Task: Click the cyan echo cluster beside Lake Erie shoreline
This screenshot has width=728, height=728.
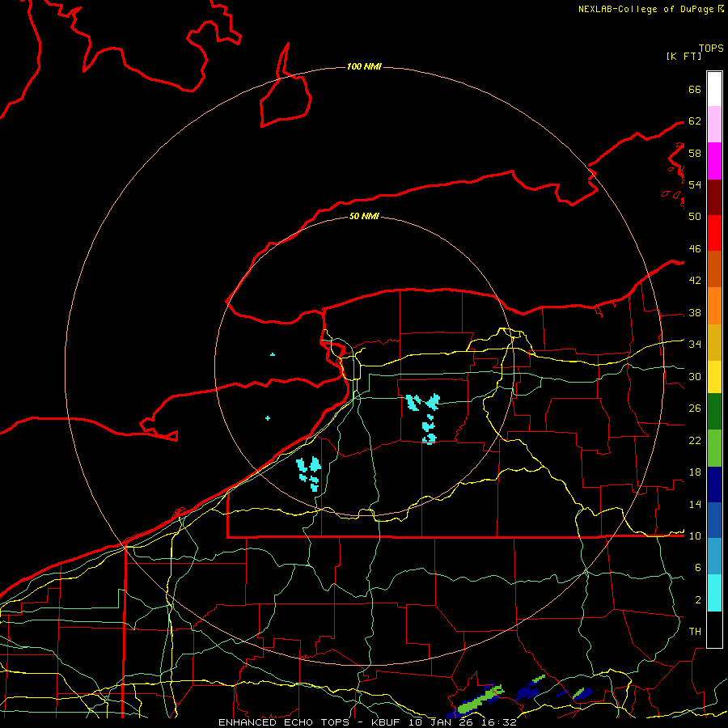Action: tap(309, 473)
